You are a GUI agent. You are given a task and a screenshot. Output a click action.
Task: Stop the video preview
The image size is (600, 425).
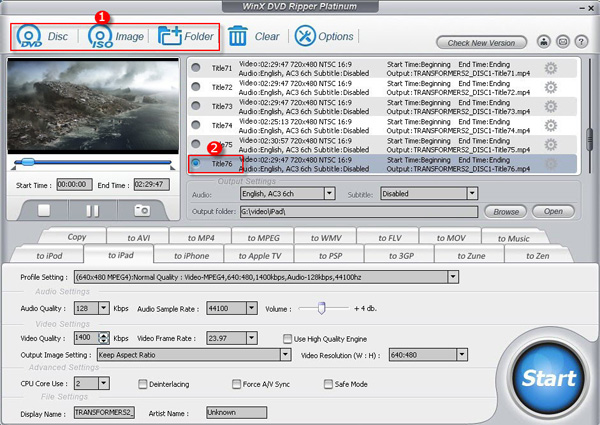click(44, 210)
